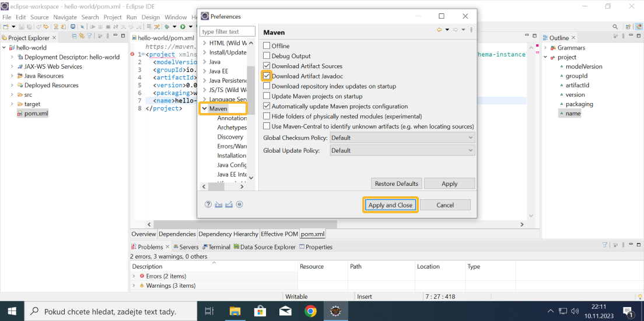Click Restore Defaults button
The image size is (644, 321).
(x=396, y=184)
